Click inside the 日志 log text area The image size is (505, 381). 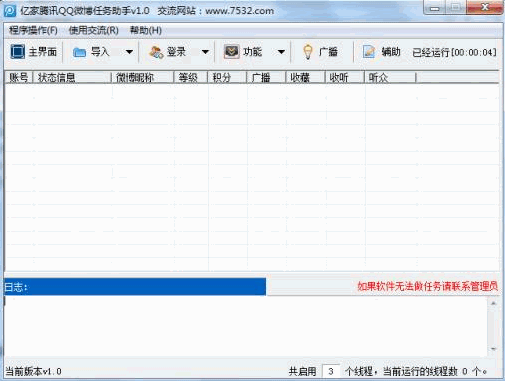click(246, 326)
